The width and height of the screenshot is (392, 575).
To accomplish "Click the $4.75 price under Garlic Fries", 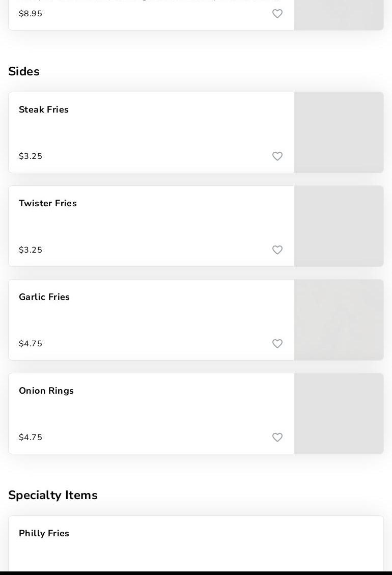I will coord(31,344).
